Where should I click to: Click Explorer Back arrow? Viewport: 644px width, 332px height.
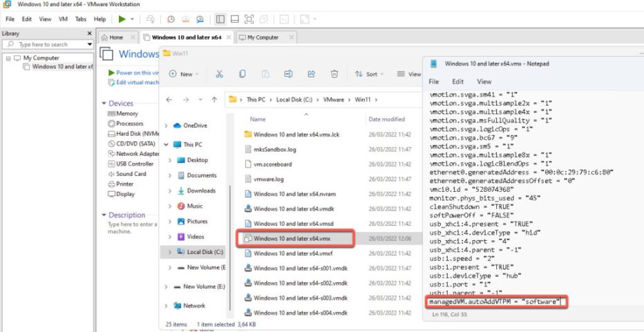tap(169, 99)
